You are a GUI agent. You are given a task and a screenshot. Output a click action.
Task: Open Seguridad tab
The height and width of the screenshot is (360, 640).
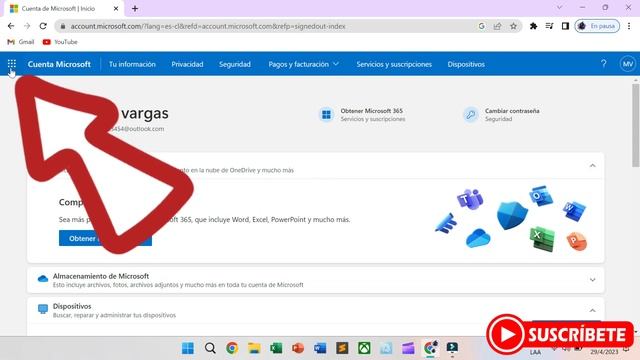[235, 64]
